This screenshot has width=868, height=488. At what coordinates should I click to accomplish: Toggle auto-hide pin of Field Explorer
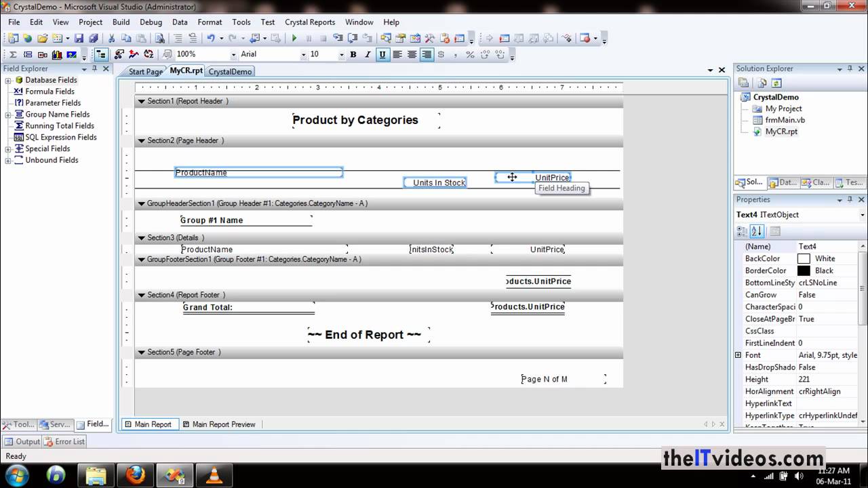tap(95, 68)
